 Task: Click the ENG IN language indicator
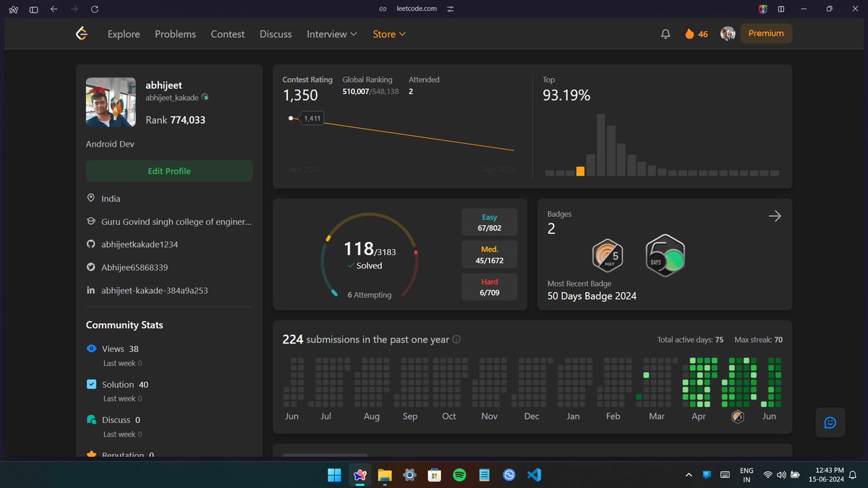[746, 475]
